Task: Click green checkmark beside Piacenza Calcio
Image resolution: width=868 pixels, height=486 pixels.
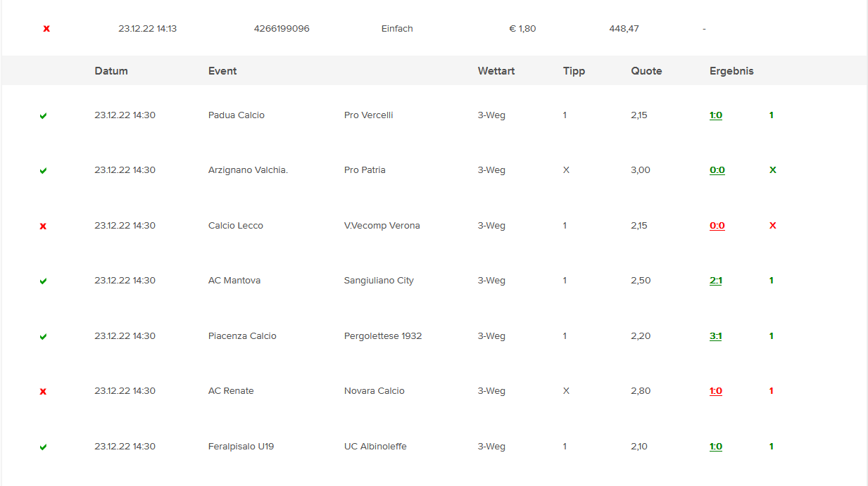Action: 43,337
